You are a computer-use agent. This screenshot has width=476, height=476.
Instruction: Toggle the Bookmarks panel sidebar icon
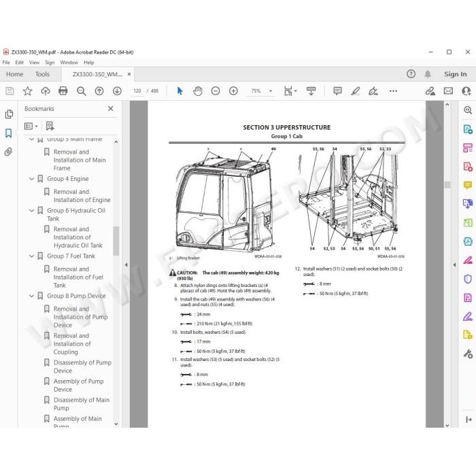coord(8,133)
